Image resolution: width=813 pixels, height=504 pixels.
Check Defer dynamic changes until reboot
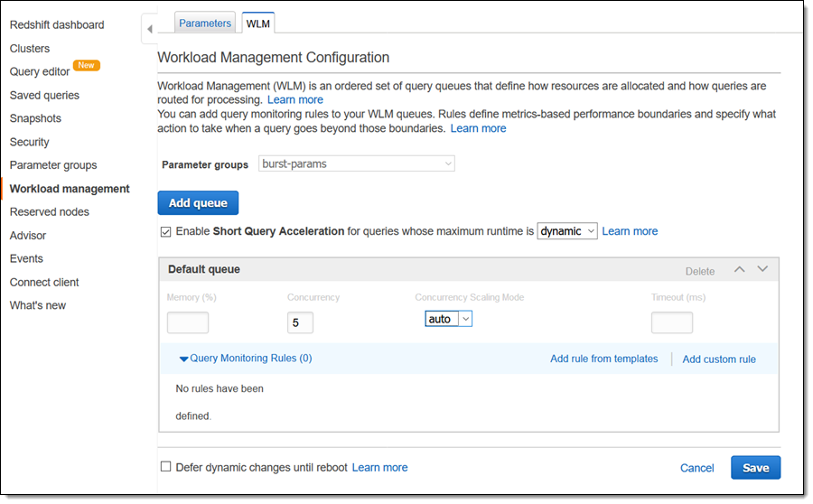point(165,467)
